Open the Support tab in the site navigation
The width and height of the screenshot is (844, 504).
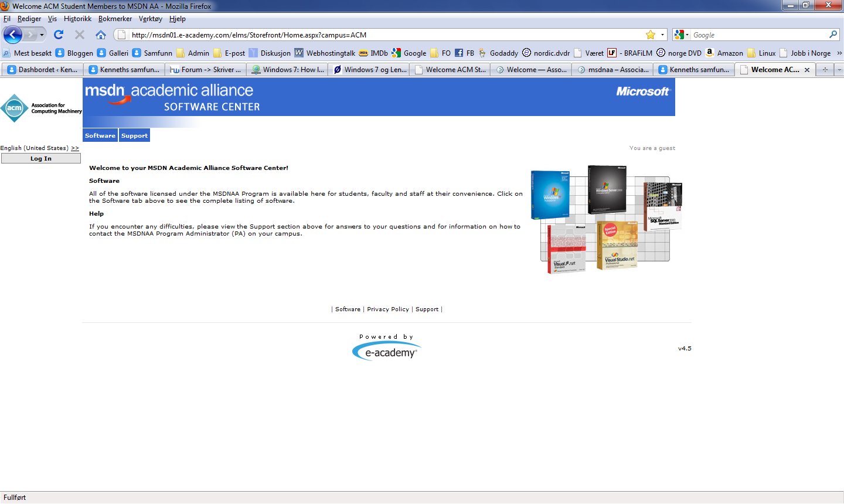(x=134, y=135)
